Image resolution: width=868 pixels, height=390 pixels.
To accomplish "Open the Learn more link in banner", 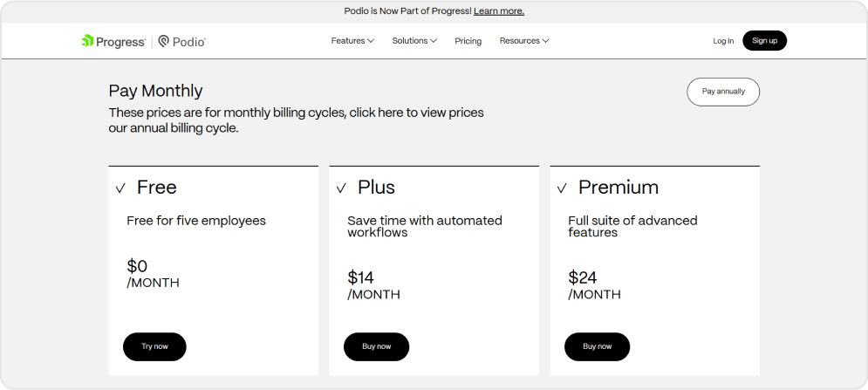I will coord(498,11).
